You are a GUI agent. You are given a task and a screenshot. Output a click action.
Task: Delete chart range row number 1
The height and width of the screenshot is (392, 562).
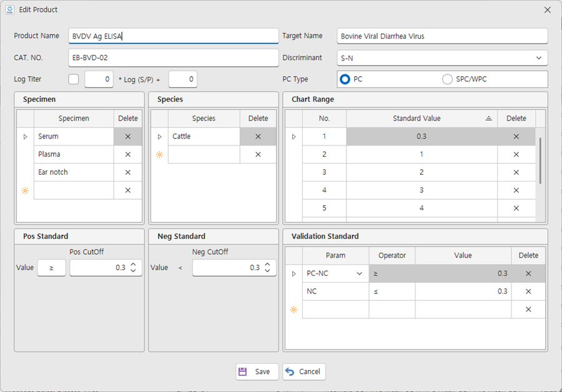516,137
